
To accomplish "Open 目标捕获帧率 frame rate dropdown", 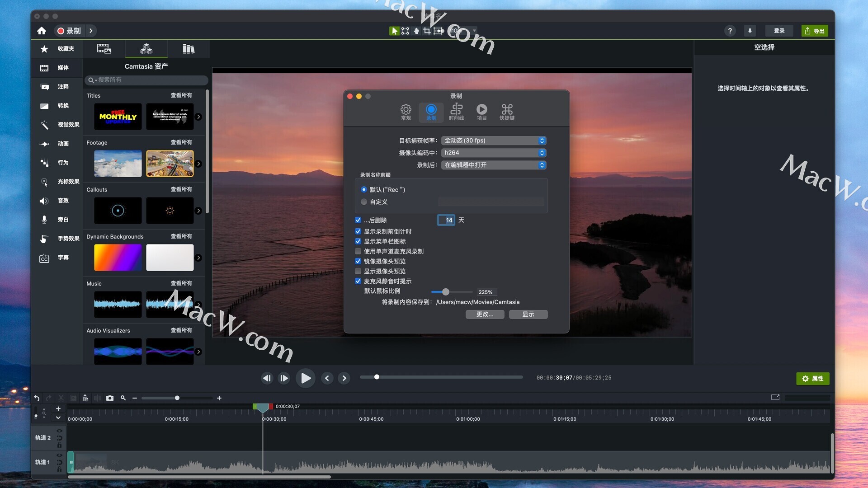I will click(494, 141).
